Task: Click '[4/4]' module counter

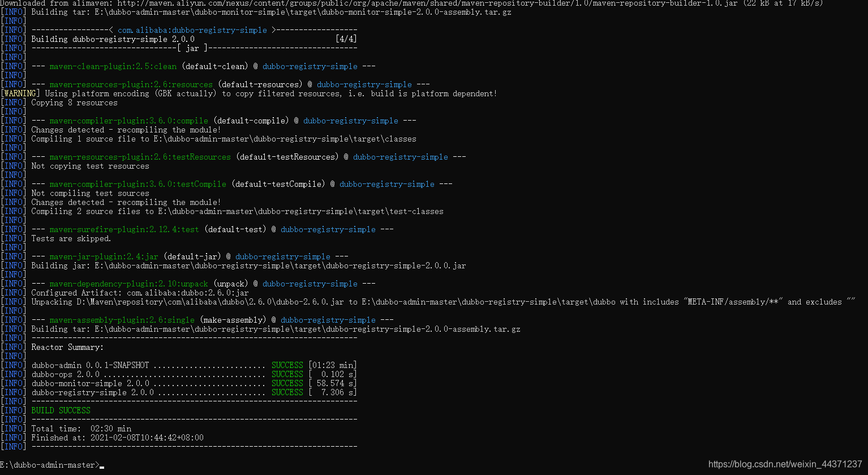Action: 346,39
